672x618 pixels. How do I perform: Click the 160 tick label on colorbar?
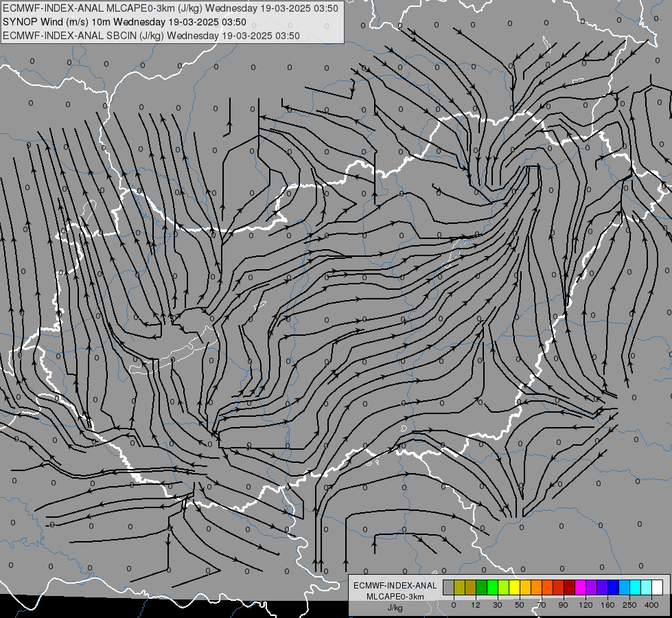coord(607,605)
